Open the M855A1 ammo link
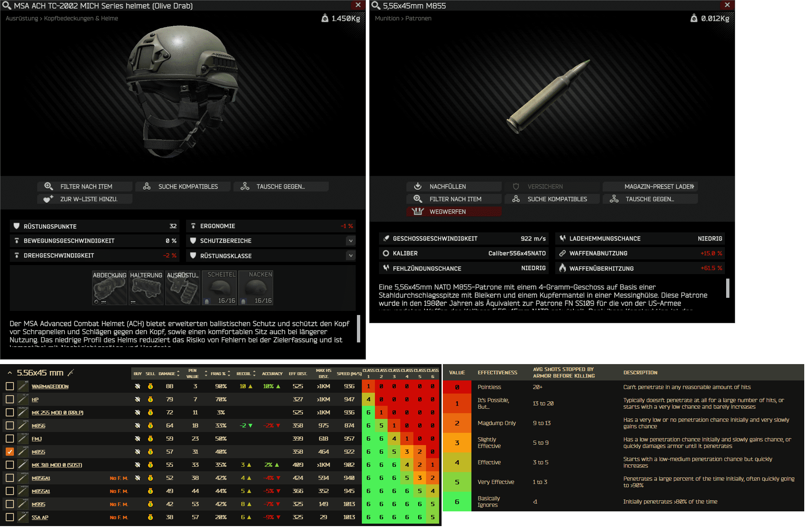Viewport: 812px width, 531px height. [41, 491]
